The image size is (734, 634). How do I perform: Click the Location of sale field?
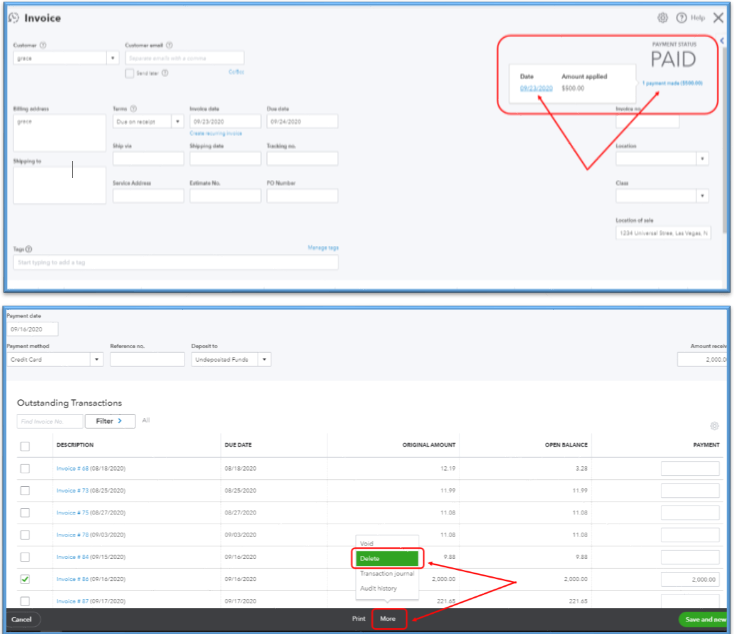[663, 233]
